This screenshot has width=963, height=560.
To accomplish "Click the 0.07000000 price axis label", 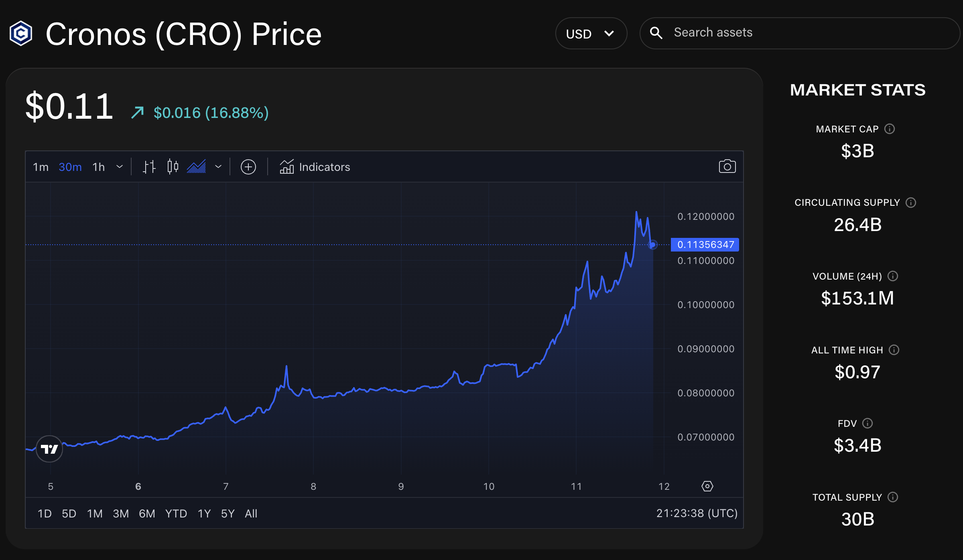I will [706, 437].
